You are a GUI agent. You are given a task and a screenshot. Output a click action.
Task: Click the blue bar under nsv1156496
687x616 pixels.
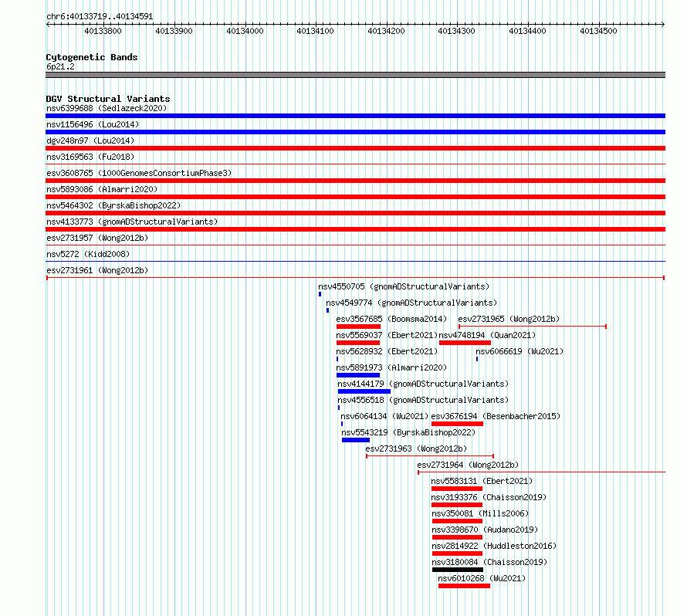[355, 132]
